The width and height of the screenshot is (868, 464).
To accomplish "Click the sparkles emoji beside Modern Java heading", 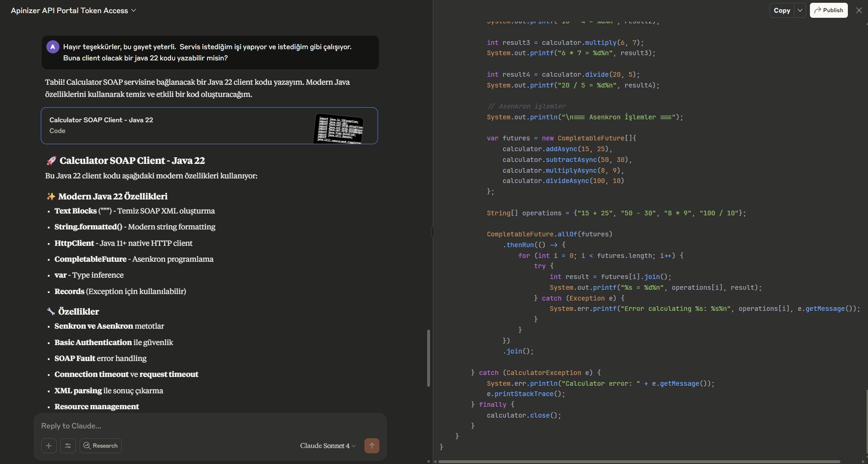I will 51,197.
